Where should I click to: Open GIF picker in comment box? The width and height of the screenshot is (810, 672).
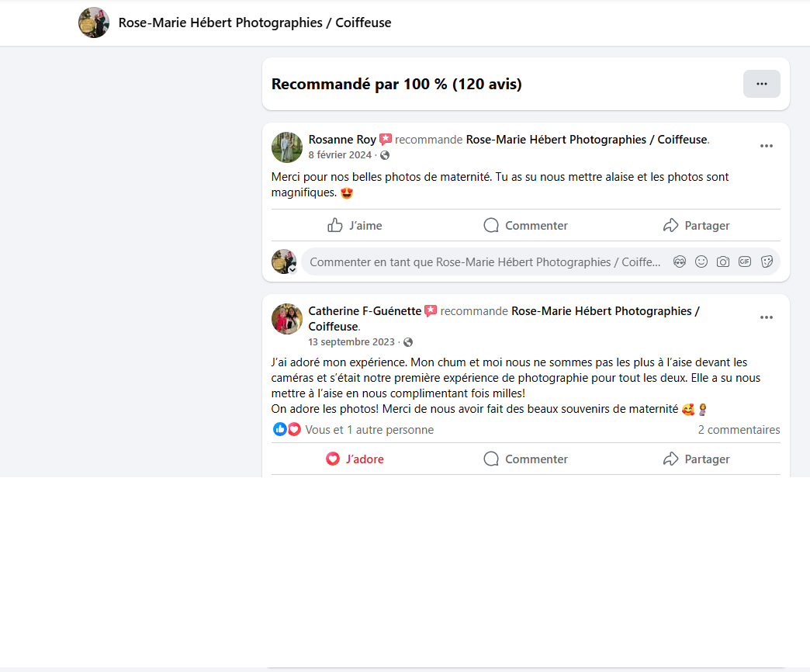click(x=744, y=262)
